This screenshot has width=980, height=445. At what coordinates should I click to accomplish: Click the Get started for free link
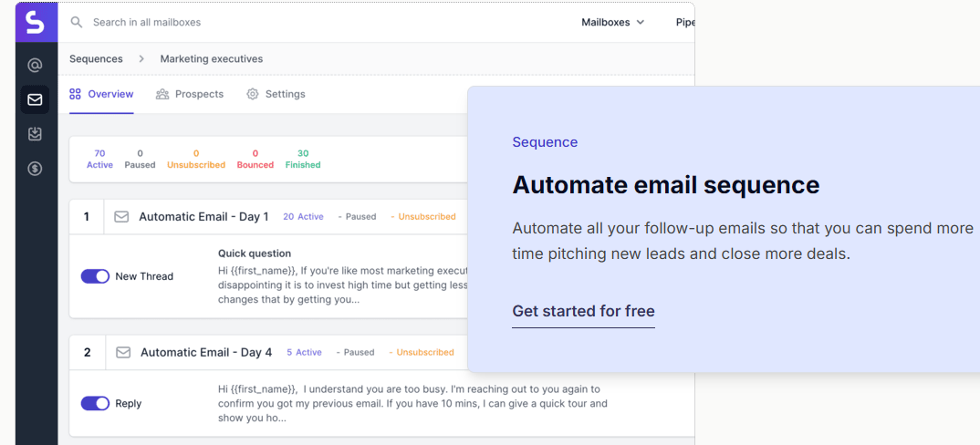click(x=583, y=311)
